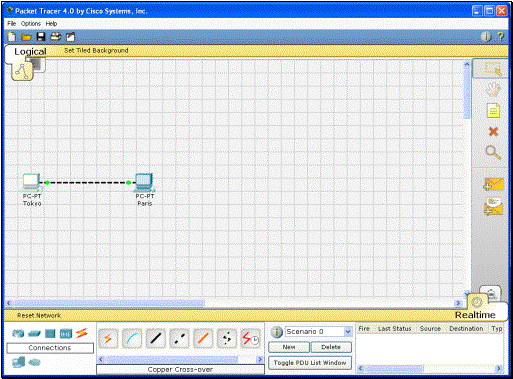Click the Destination column header
Screen dimensions: 513x379
(x=466, y=329)
